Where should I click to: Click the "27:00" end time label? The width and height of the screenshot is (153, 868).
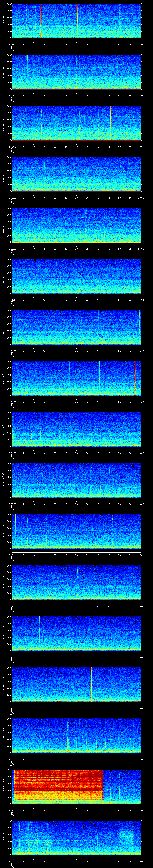[141, 555]
